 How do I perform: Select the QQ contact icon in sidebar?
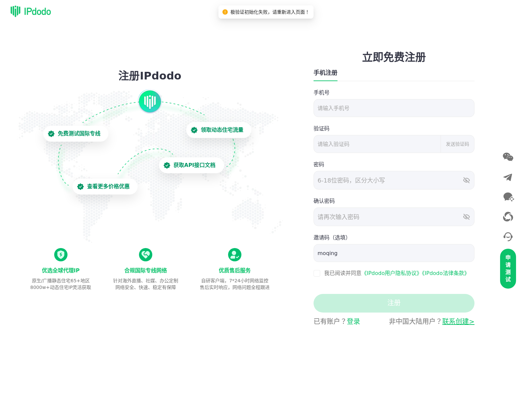(x=508, y=217)
